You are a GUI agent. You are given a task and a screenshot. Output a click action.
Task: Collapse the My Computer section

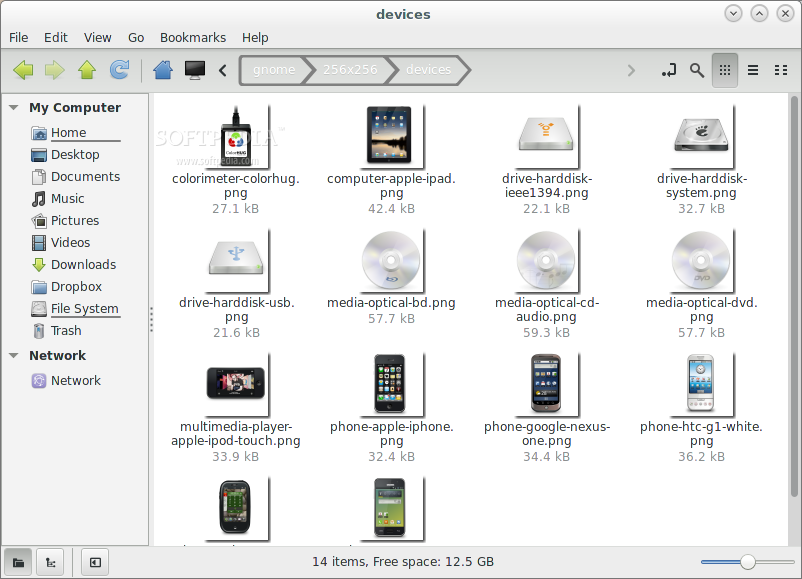(x=13, y=107)
